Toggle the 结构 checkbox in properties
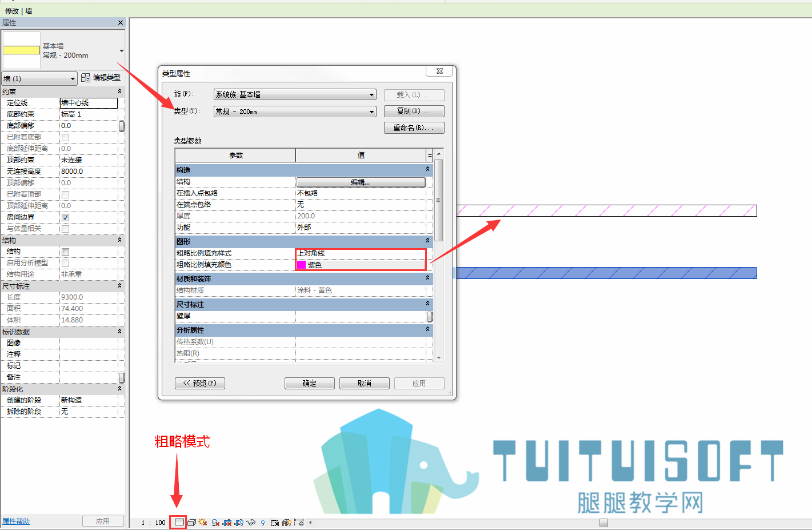This screenshot has width=812, height=530. [65, 252]
